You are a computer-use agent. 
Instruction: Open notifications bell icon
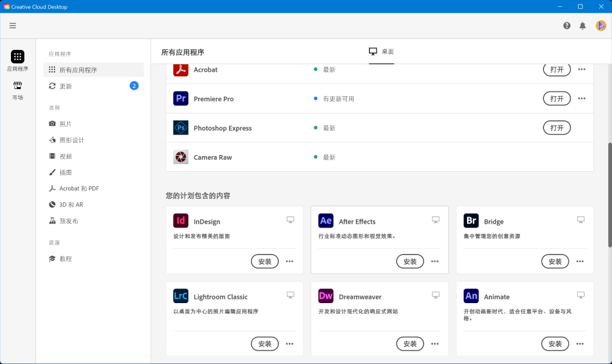coord(582,26)
